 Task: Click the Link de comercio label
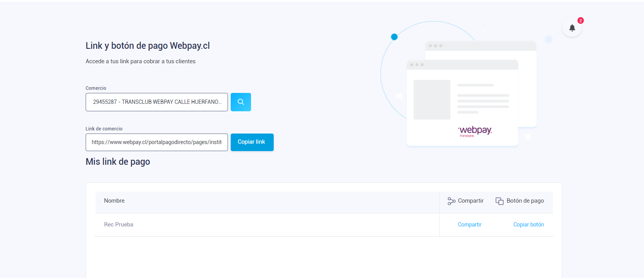click(104, 129)
